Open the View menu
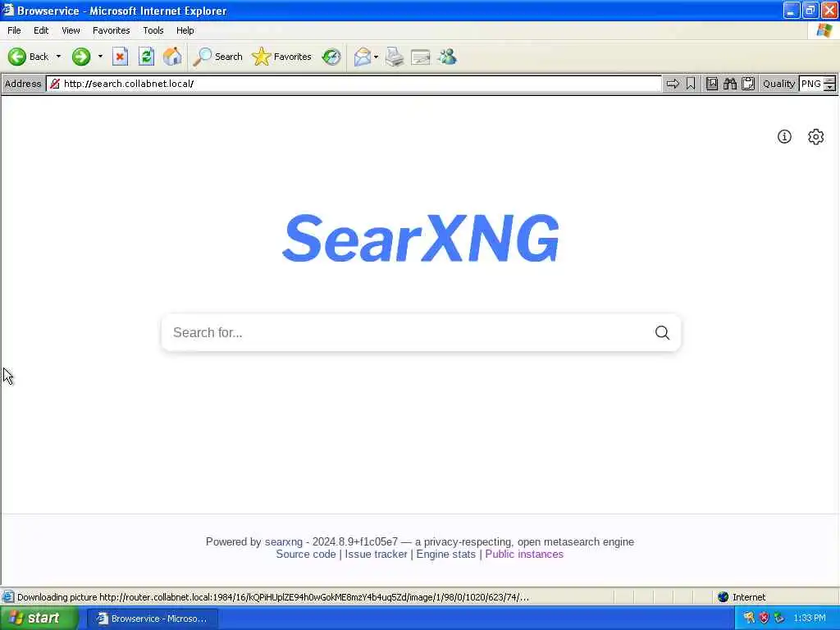 tap(71, 30)
